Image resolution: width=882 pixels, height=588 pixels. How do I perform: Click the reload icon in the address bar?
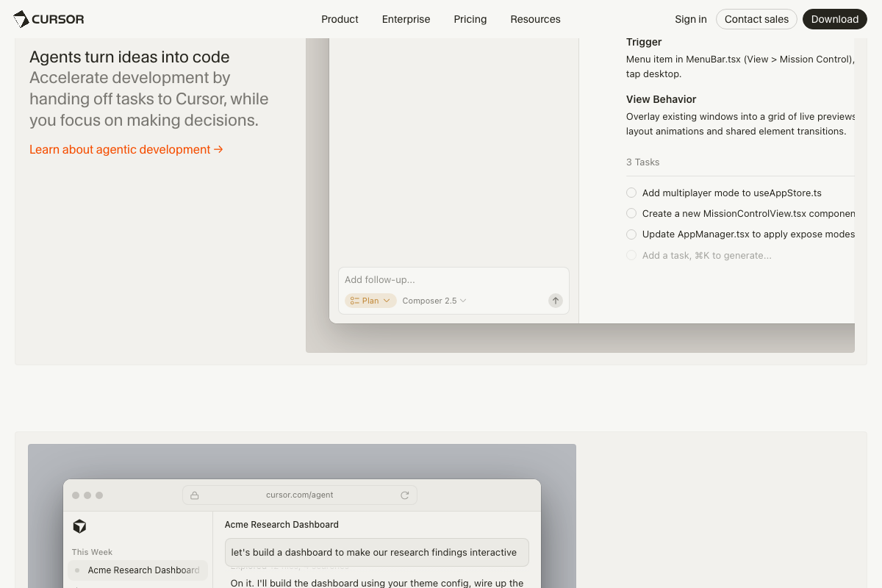coord(405,495)
